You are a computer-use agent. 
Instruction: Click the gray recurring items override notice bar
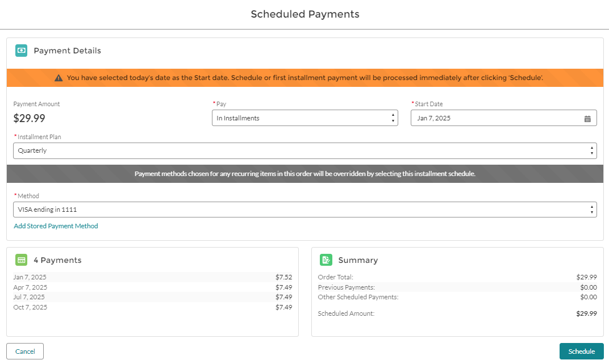tap(304, 173)
